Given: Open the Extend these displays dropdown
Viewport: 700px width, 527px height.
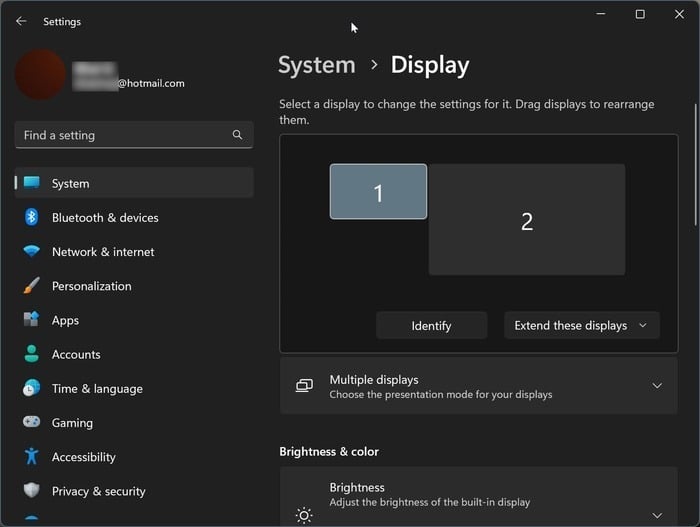Looking at the screenshot, I should (x=582, y=325).
